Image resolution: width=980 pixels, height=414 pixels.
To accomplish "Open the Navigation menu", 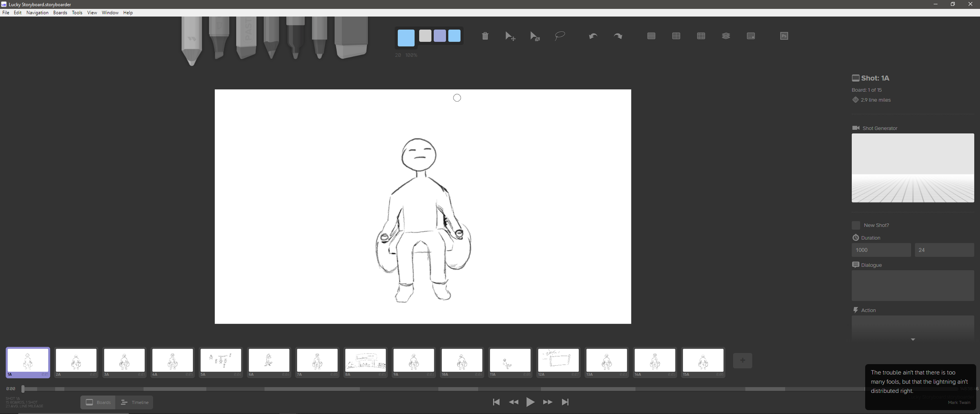I will coord(37,13).
